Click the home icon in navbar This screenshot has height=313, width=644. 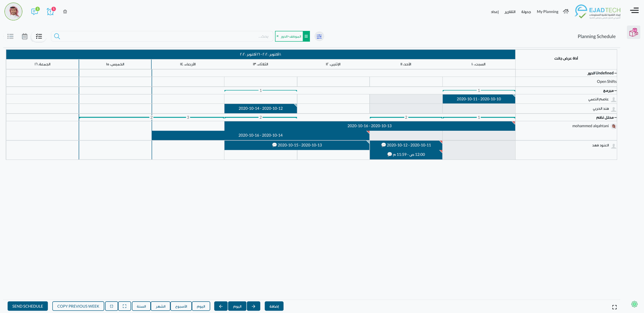[x=566, y=11]
